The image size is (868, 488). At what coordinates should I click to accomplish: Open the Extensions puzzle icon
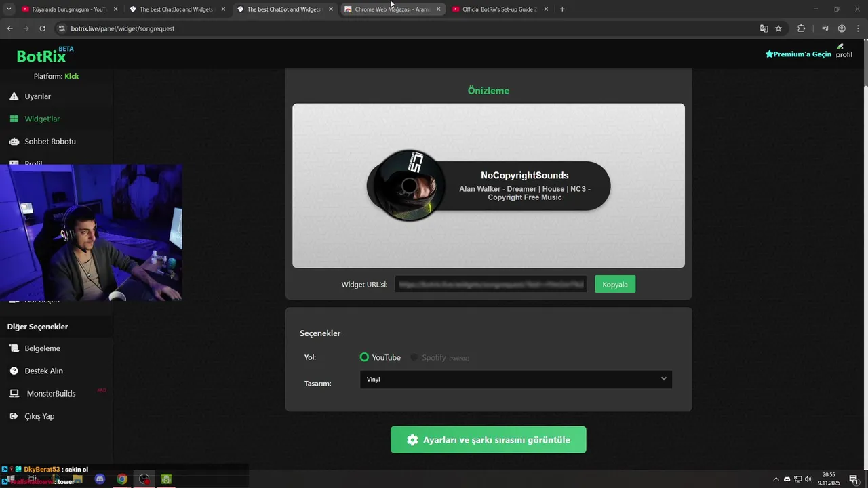[x=802, y=28]
